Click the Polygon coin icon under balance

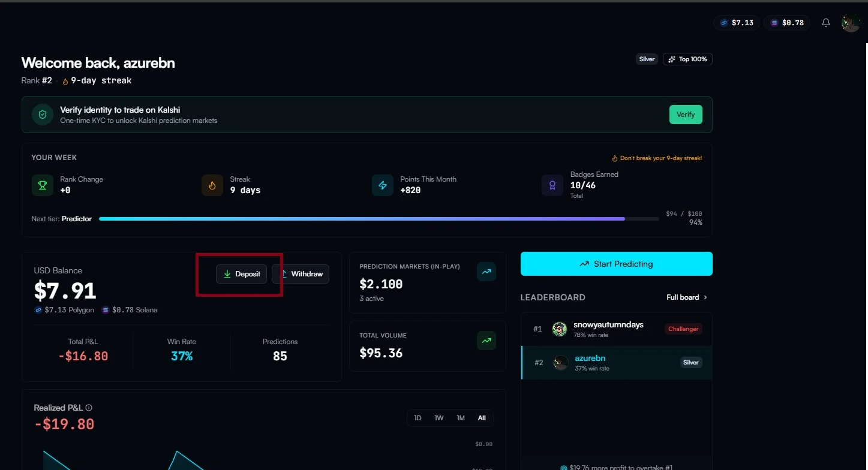(x=38, y=310)
